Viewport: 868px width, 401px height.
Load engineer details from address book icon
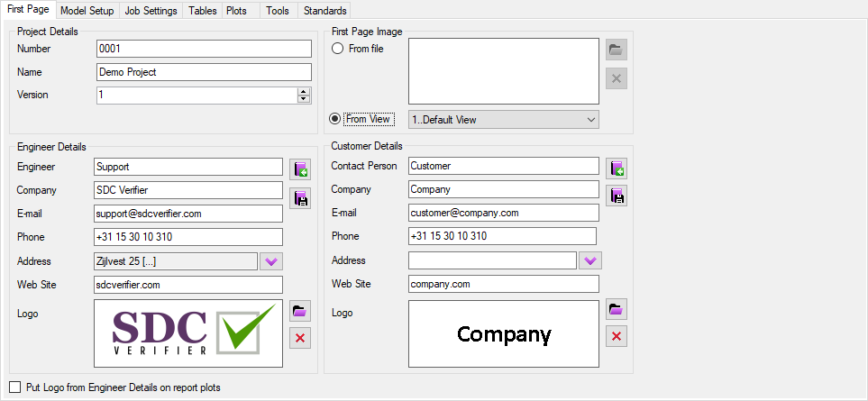coord(299,169)
